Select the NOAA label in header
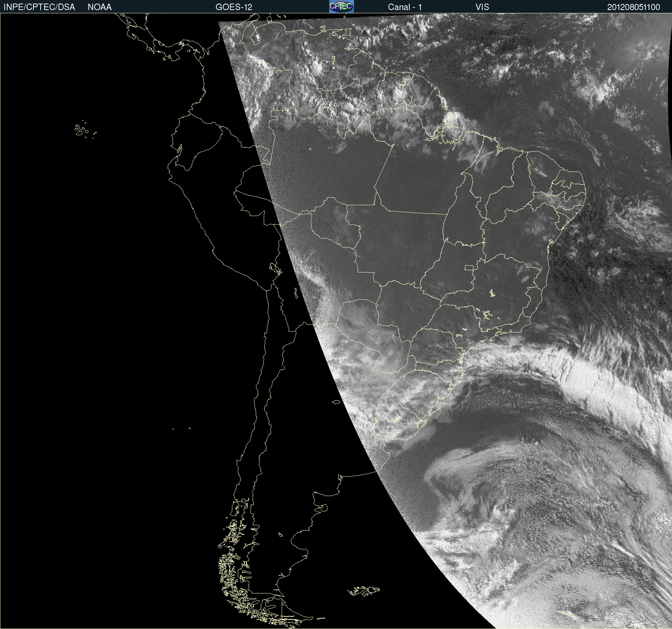Screen dimensions: 672x629 click(x=100, y=7)
